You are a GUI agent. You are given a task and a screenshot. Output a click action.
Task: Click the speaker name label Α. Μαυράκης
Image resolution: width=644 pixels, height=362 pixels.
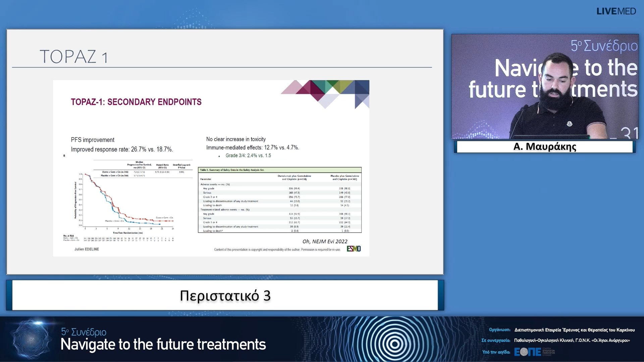tap(545, 147)
